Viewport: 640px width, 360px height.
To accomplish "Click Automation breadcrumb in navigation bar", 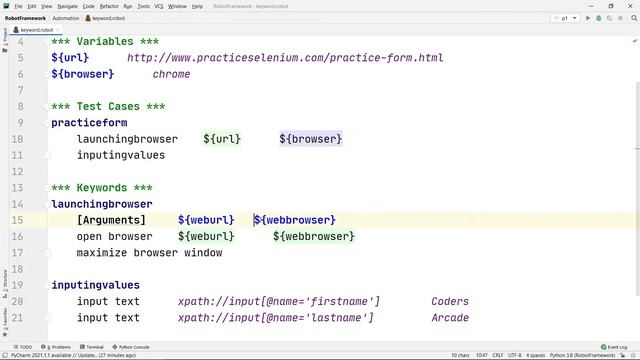I will [x=66, y=18].
